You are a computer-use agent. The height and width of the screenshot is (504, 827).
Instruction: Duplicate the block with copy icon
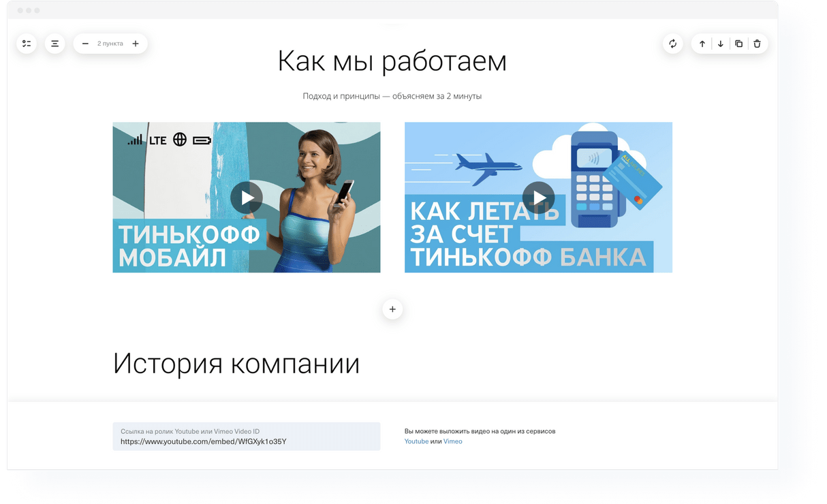[x=739, y=44]
